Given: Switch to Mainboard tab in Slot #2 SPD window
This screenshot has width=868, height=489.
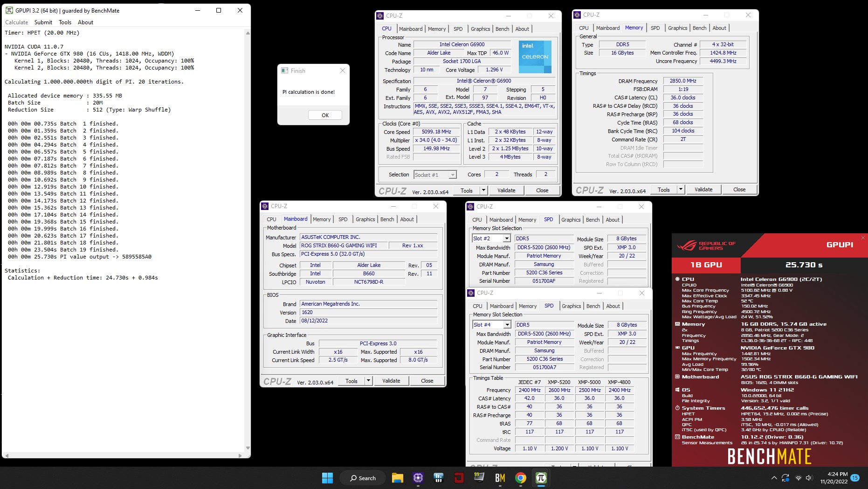Looking at the screenshot, I should point(501,220).
